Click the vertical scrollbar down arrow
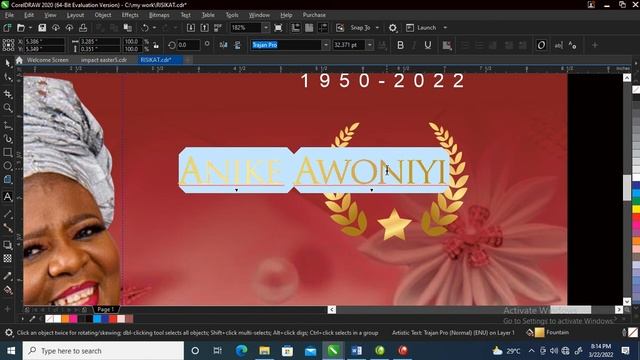 [x=627, y=301]
